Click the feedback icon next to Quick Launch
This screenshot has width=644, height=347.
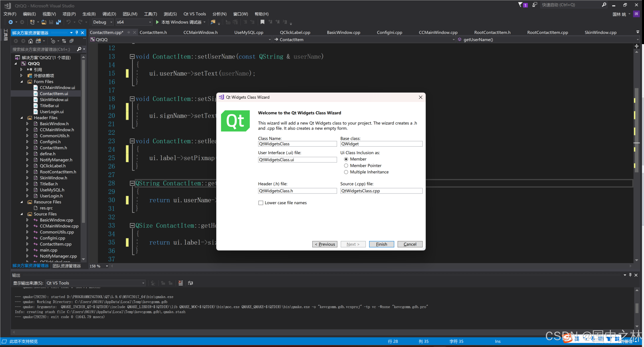click(x=535, y=5)
